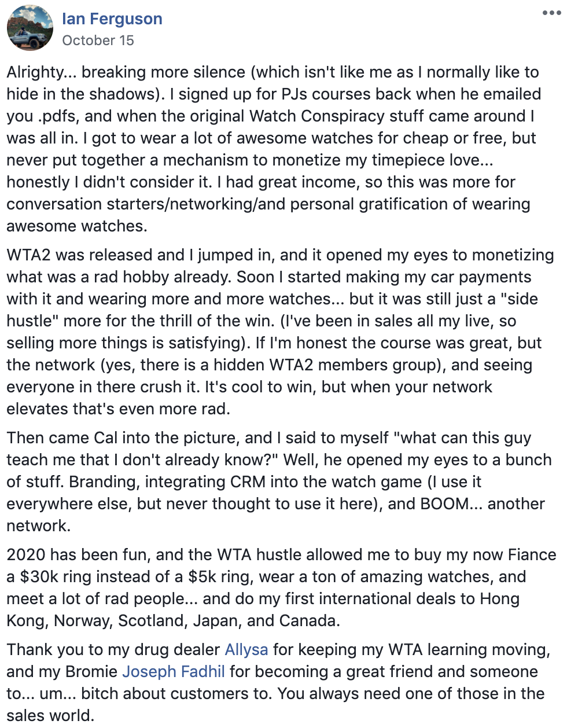Select the paragraph beginning 'WTA2 was released'
Screen dimensions: 567x728
point(281,332)
